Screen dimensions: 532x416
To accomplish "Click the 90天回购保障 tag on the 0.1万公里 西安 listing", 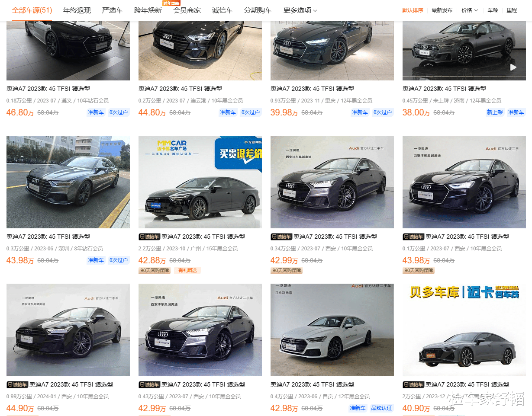I will pyautogui.click(x=419, y=271).
